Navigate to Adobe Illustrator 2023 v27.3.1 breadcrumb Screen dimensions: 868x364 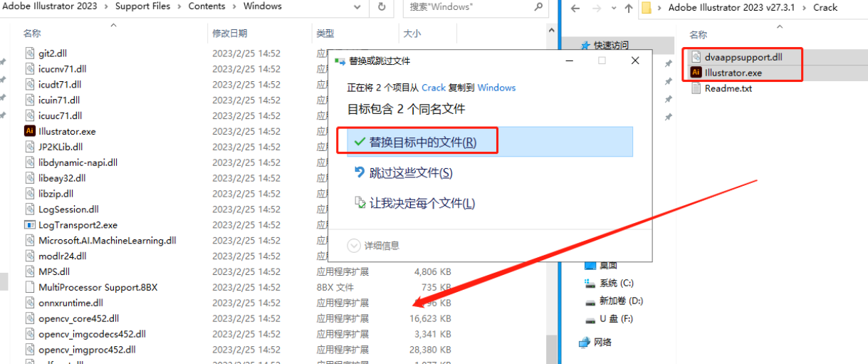tap(733, 8)
